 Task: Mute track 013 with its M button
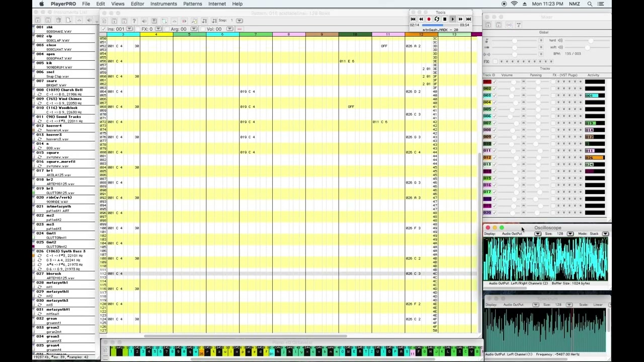point(523,164)
